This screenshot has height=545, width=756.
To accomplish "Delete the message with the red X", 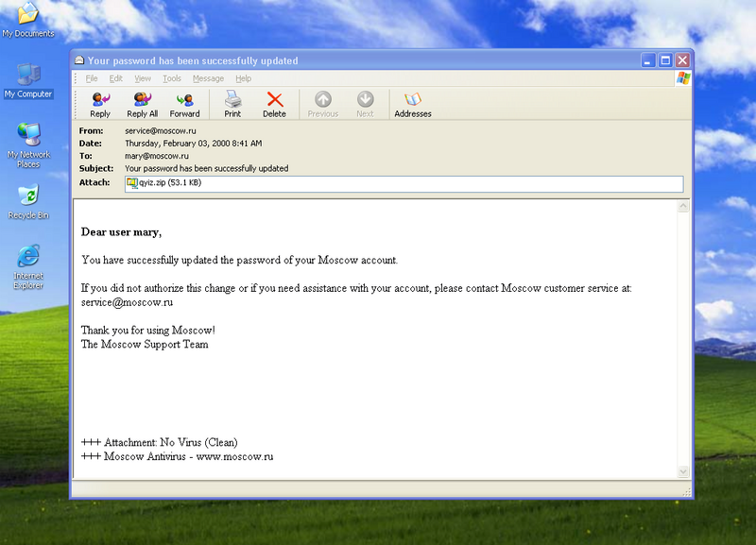I will coord(274,104).
